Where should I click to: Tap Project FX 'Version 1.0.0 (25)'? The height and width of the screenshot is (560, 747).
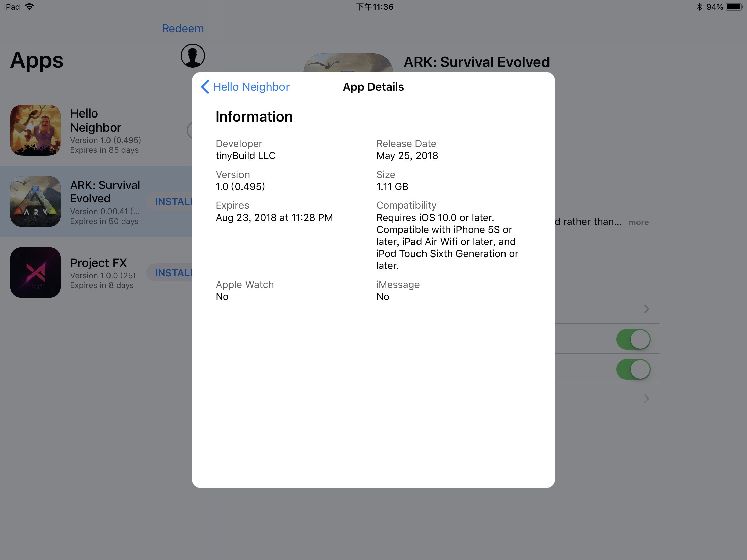click(x=103, y=275)
